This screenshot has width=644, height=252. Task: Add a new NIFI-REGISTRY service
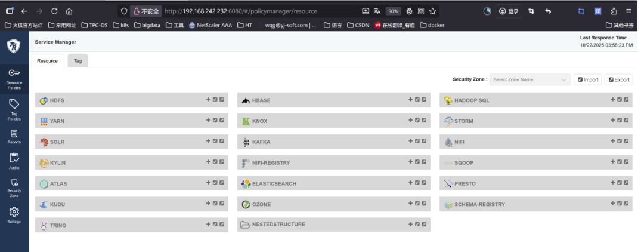point(410,162)
